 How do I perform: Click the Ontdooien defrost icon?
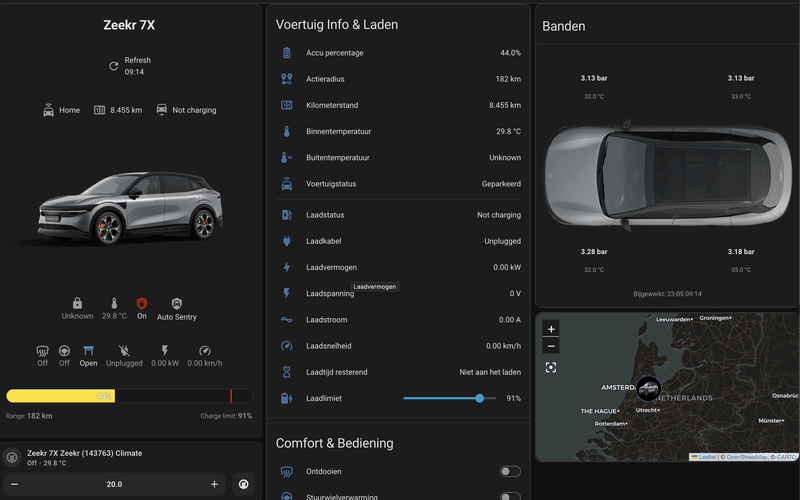(x=287, y=471)
